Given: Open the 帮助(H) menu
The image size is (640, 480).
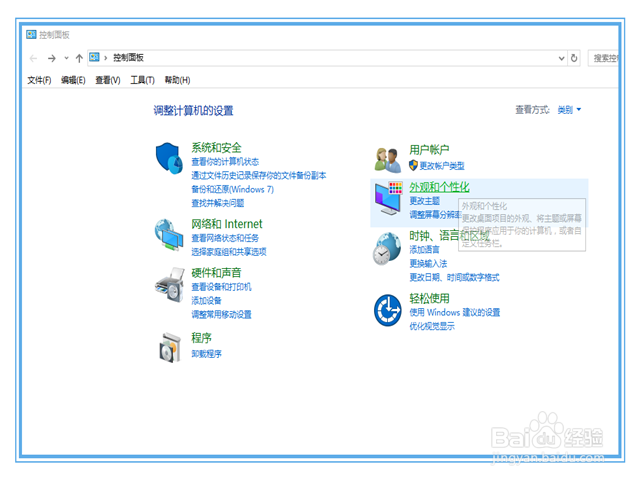Looking at the screenshot, I should (178, 80).
